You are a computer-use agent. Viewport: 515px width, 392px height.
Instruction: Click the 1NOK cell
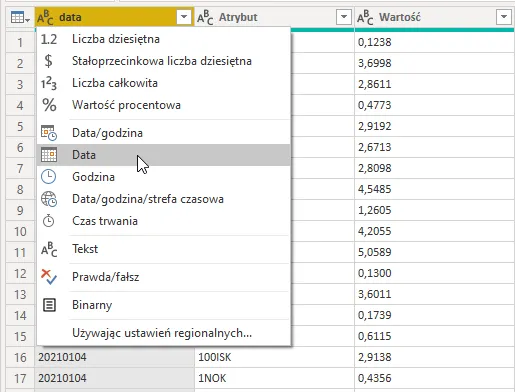(274, 378)
